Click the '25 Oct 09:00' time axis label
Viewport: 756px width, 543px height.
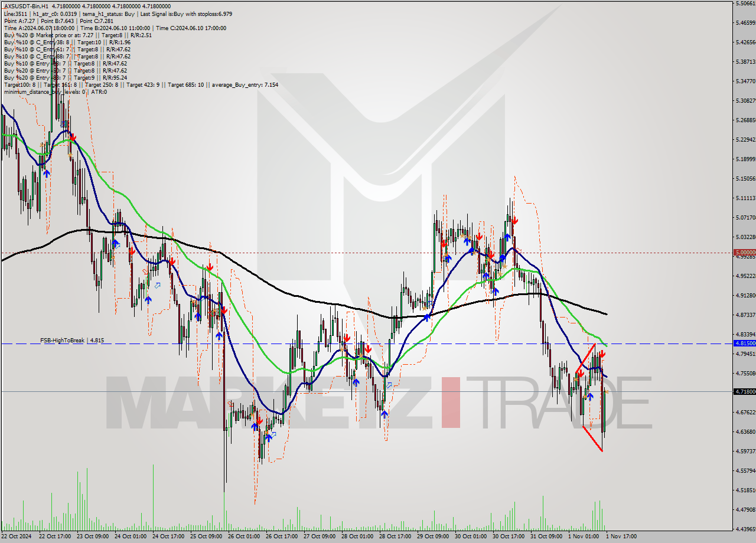pyautogui.click(x=206, y=537)
